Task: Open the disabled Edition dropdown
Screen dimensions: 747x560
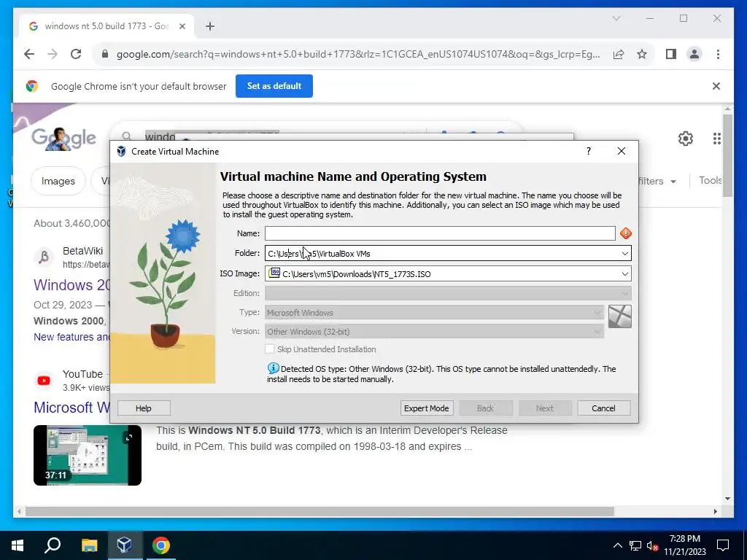Action: coord(448,293)
